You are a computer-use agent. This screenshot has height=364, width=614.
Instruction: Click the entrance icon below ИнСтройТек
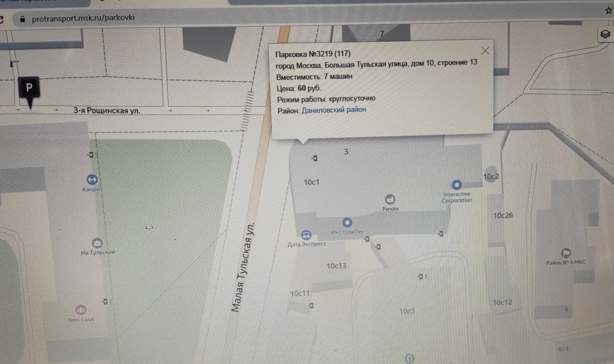367,239
